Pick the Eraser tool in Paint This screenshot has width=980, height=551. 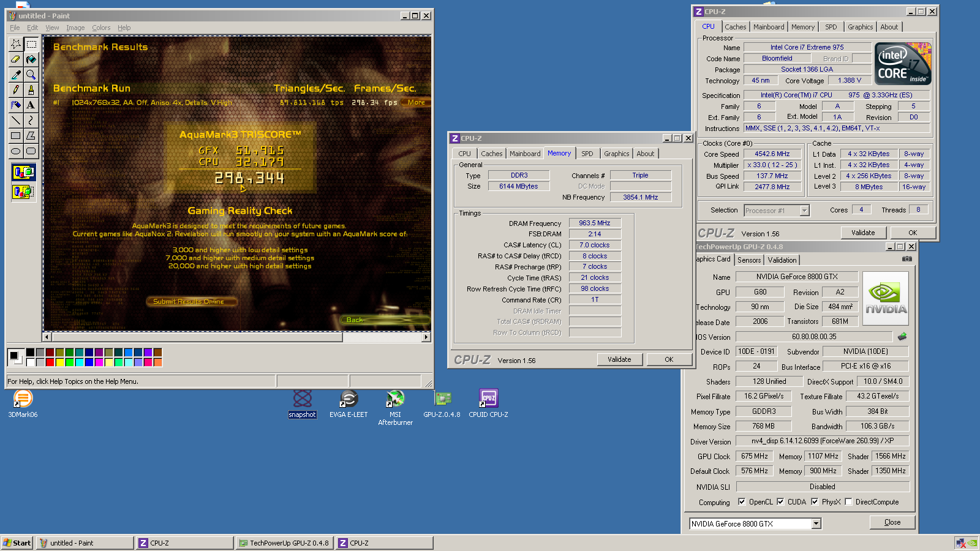[16, 59]
